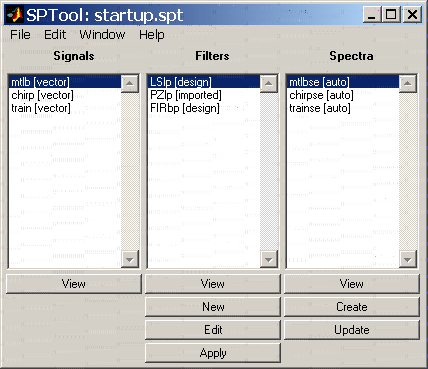Click the Edit filter button
428x369 pixels.
click(213, 330)
